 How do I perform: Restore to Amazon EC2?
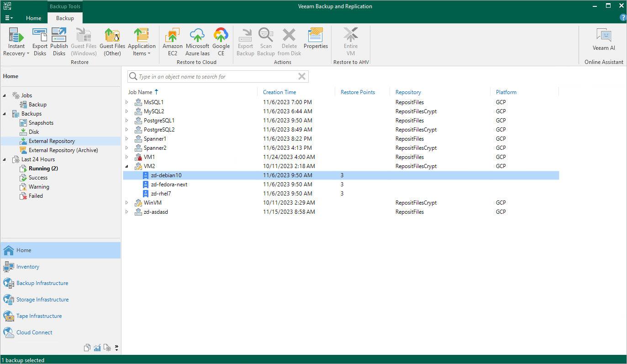coord(173,42)
